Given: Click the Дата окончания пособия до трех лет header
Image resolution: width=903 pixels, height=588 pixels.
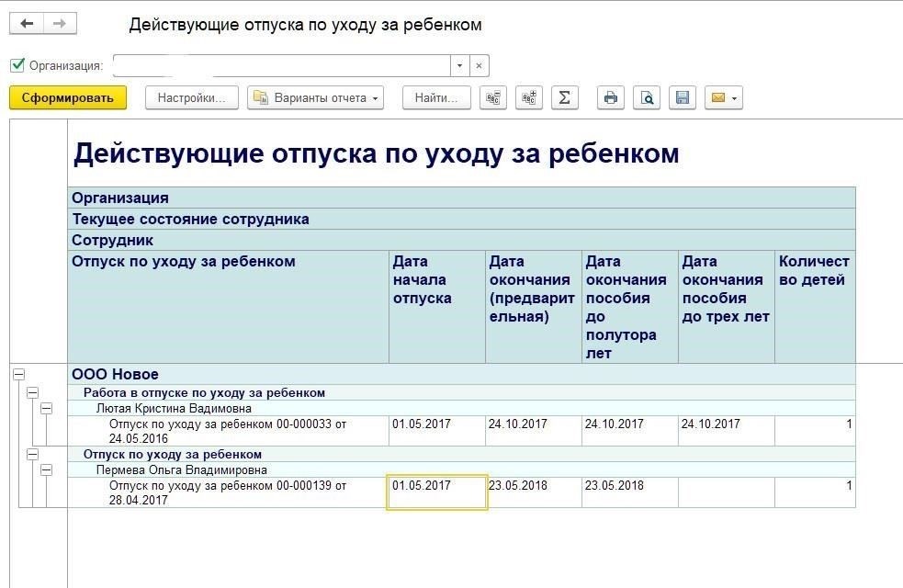Looking at the screenshot, I should (727, 307).
